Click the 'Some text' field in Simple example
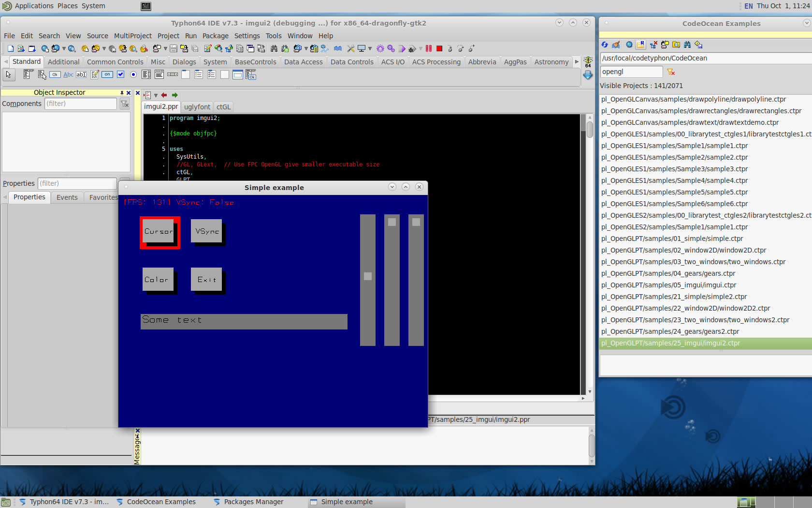Image resolution: width=812 pixels, height=508 pixels. [x=244, y=322]
